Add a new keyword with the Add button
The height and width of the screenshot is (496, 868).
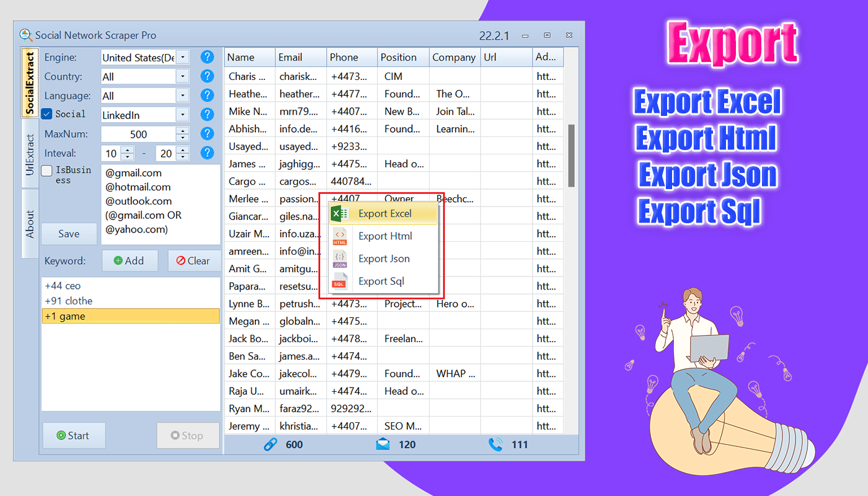pos(130,260)
